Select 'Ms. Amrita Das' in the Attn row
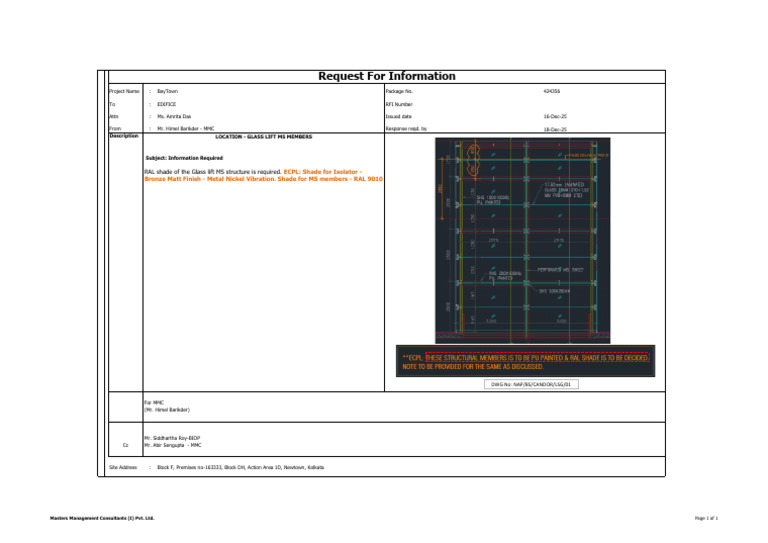This screenshot has width=768, height=543. coord(174,117)
